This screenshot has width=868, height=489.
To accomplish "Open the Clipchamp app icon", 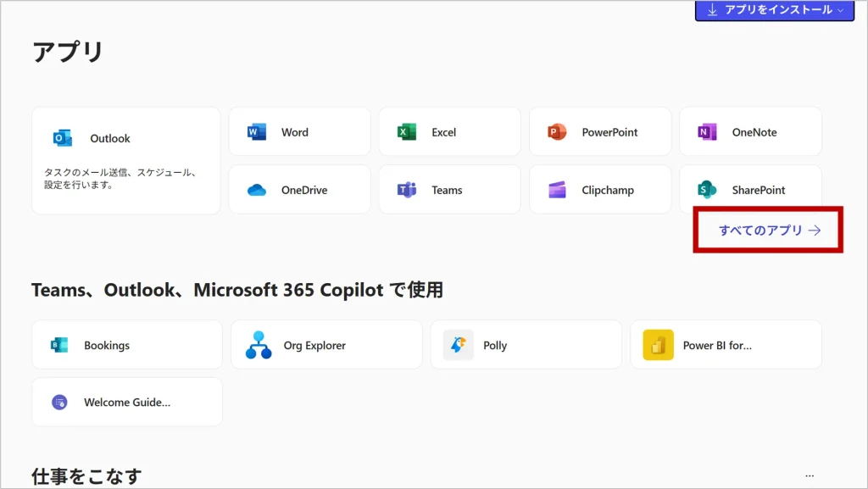I will pos(557,190).
